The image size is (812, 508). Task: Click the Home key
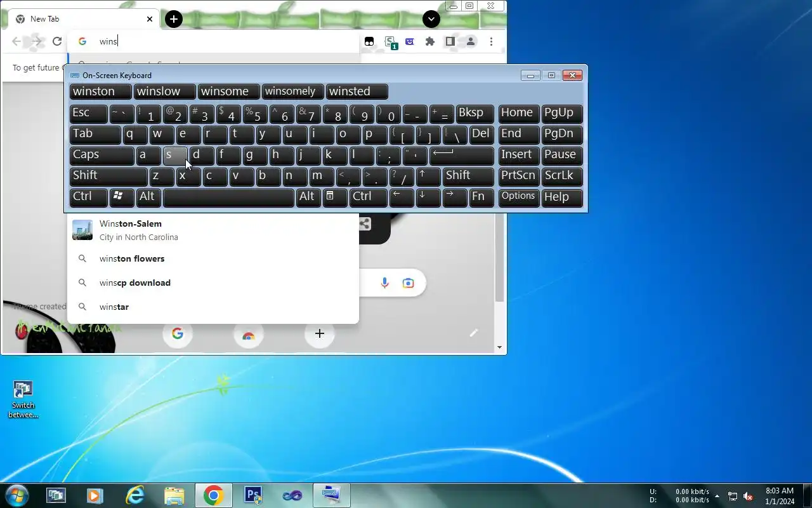pos(519,114)
